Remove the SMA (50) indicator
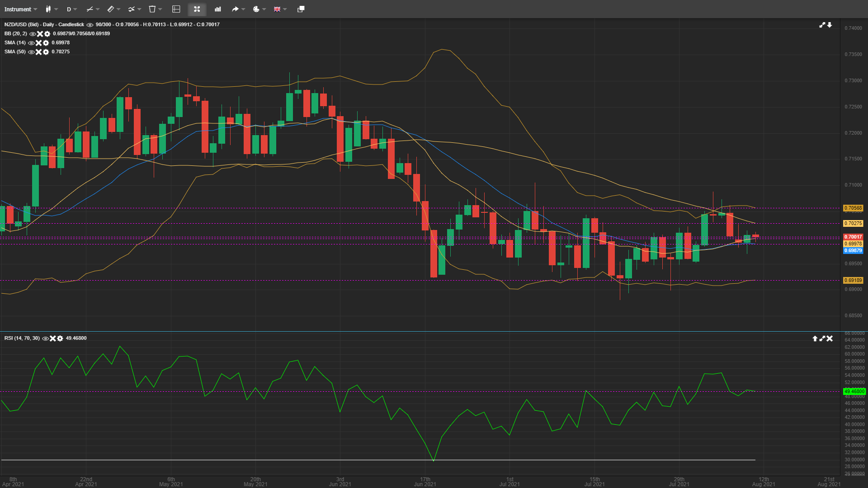Viewport: 868px width, 488px height. click(38, 52)
